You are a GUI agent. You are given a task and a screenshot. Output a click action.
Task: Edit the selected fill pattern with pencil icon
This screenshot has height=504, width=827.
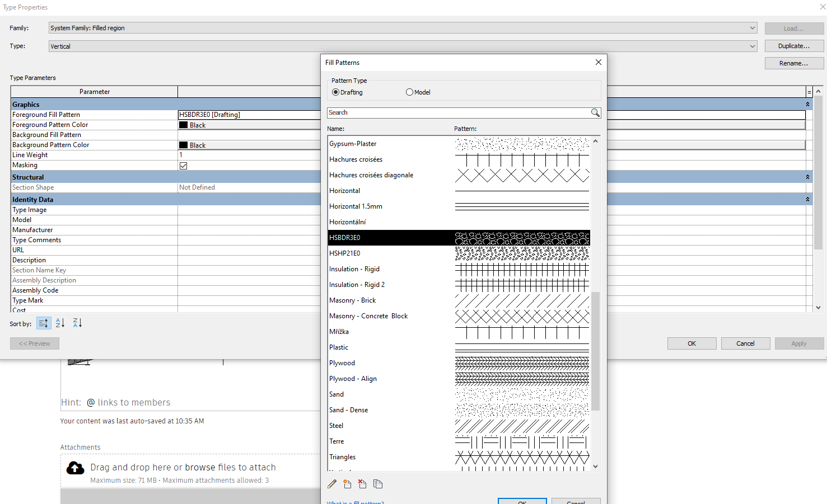[331, 484]
